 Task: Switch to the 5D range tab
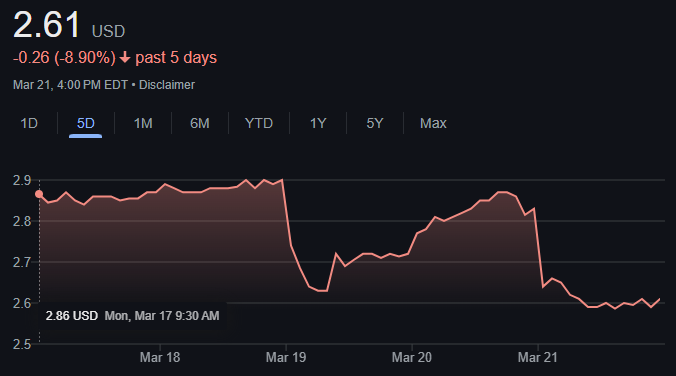85,124
